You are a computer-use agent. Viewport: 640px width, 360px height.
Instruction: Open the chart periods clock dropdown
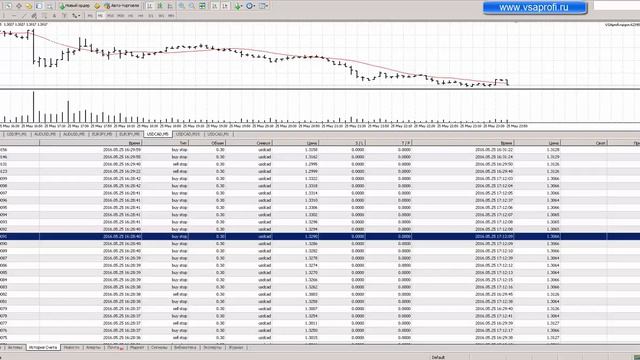250,6
